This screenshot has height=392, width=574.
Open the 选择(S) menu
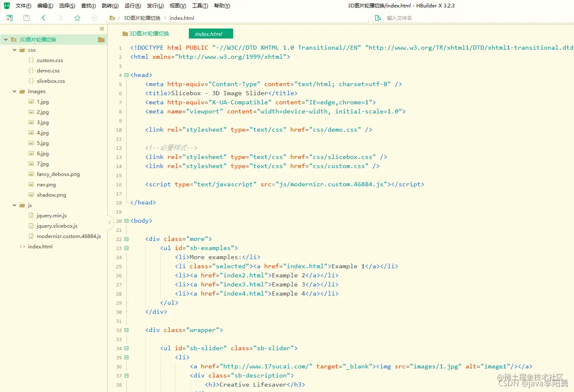tap(67, 6)
